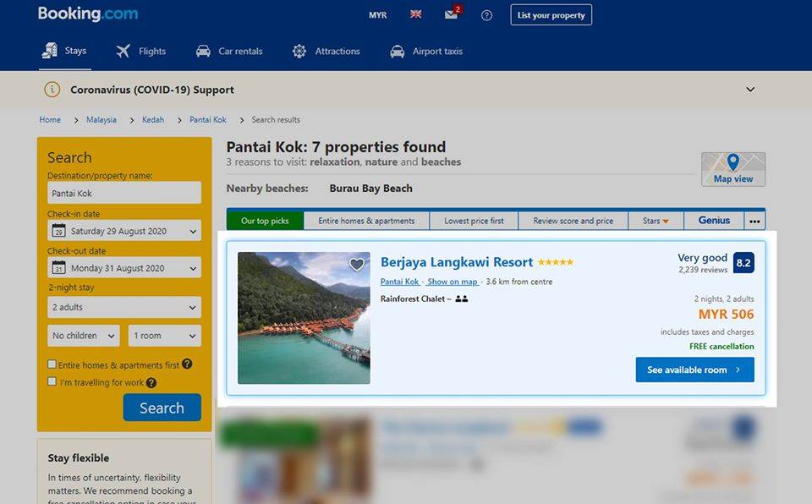Screen dimensions: 812x504
Task: Show help for travelling for work
Action: pyautogui.click(x=151, y=383)
